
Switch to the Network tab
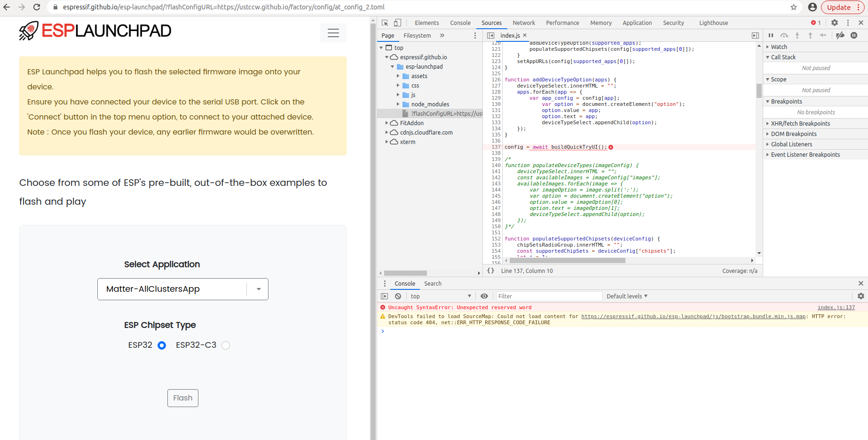coord(523,22)
